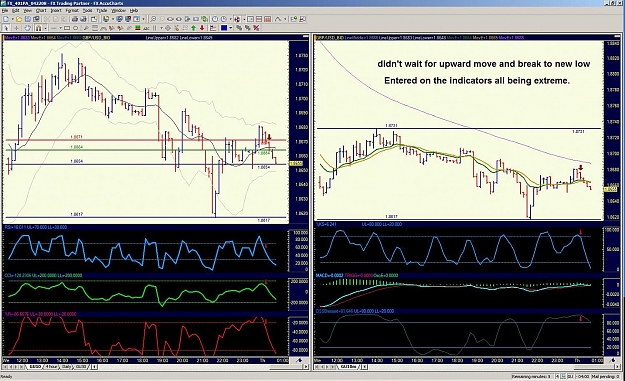Click the two-pane window layout icon
The height and width of the screenshot is (381, 625).
click(259, 19)
